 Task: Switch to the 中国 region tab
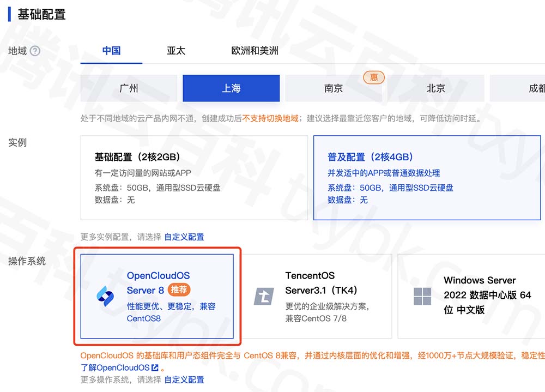(x=111, y=51)
